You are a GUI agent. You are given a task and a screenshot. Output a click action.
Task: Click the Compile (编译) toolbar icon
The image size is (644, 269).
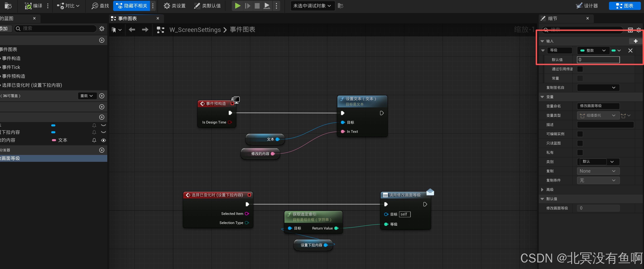click(28, 6)
